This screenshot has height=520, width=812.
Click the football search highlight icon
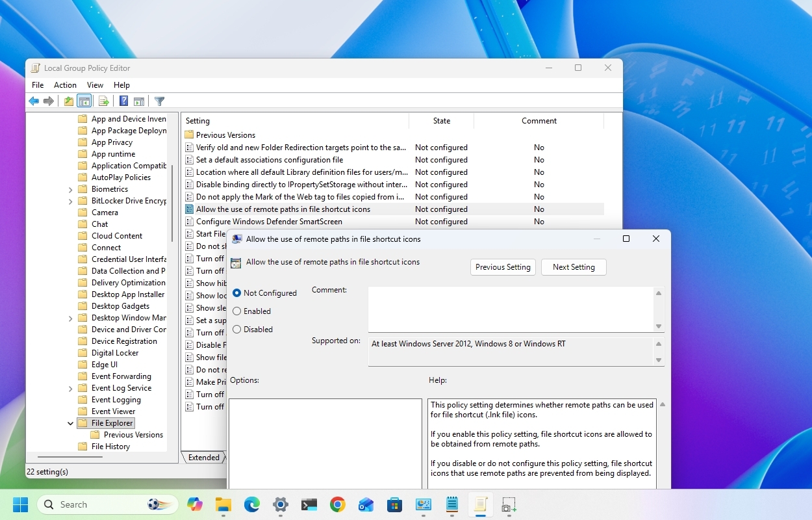[x=160, y=504]
